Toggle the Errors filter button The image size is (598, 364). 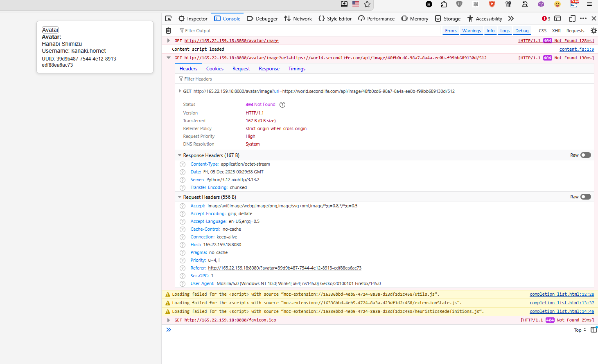pos(451,31)
